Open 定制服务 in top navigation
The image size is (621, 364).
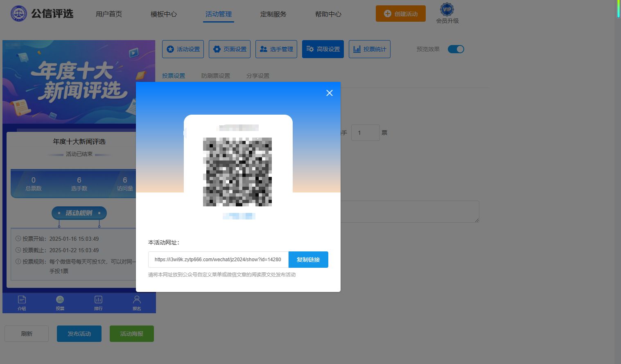coord(273,14)
